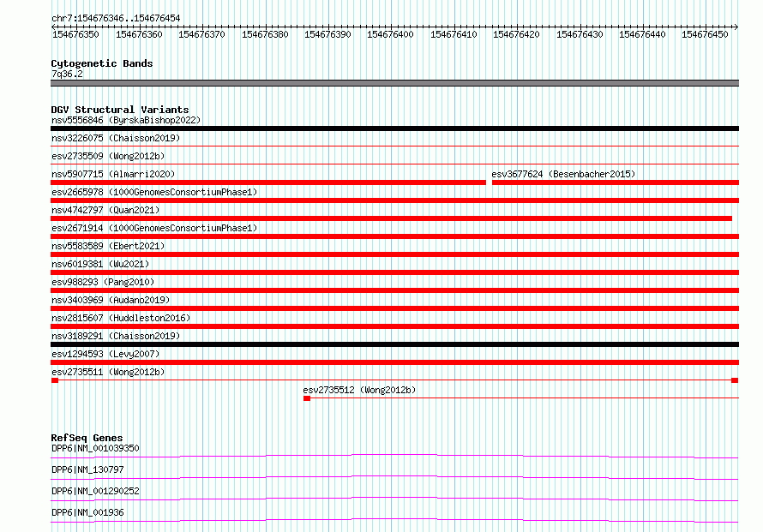
Task: Click the magenta intron line of DPP6|NM_001039350
Action: [x=394, y=455]
